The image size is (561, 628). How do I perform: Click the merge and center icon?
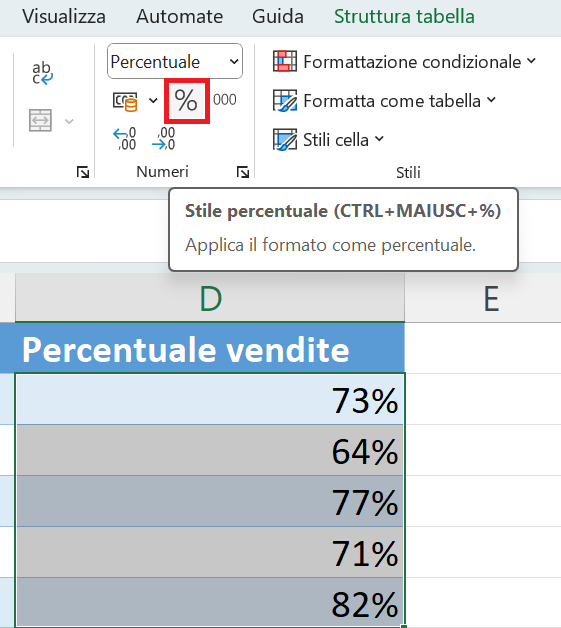coord(40,120)
